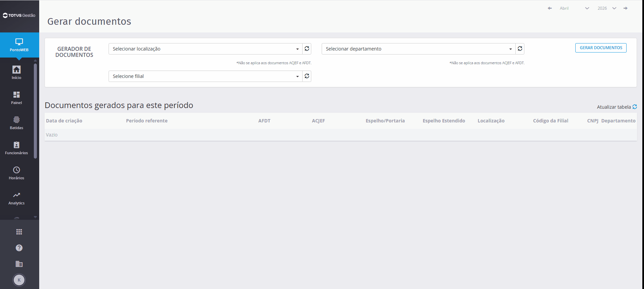Viewport: 644px width, 289px height.
Task: Go to next month arrow
Action: (x=626, y=8)
